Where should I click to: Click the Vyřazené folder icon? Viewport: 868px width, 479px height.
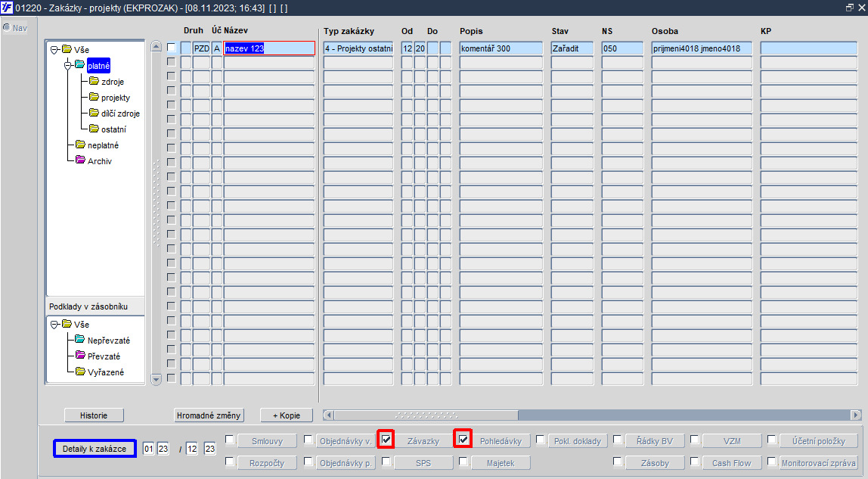(x=79, y=372)
